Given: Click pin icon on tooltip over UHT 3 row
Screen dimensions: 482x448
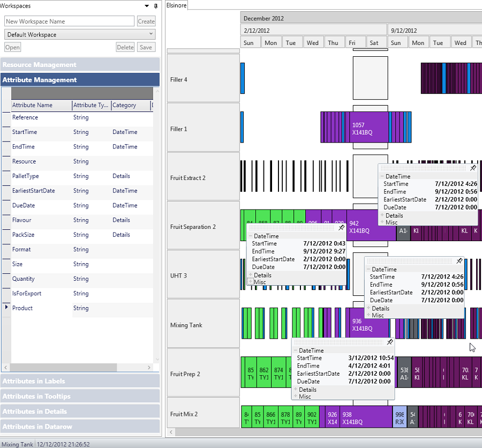Looking at the screenshot, I should (x=459, y=261).
